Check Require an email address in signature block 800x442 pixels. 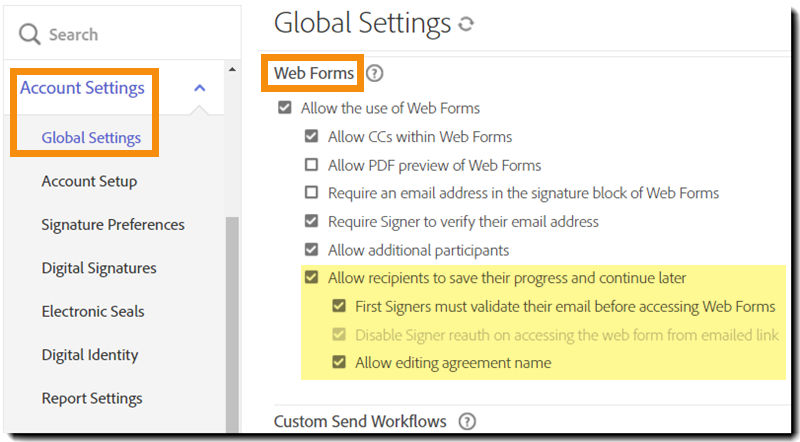click(312, 193)
